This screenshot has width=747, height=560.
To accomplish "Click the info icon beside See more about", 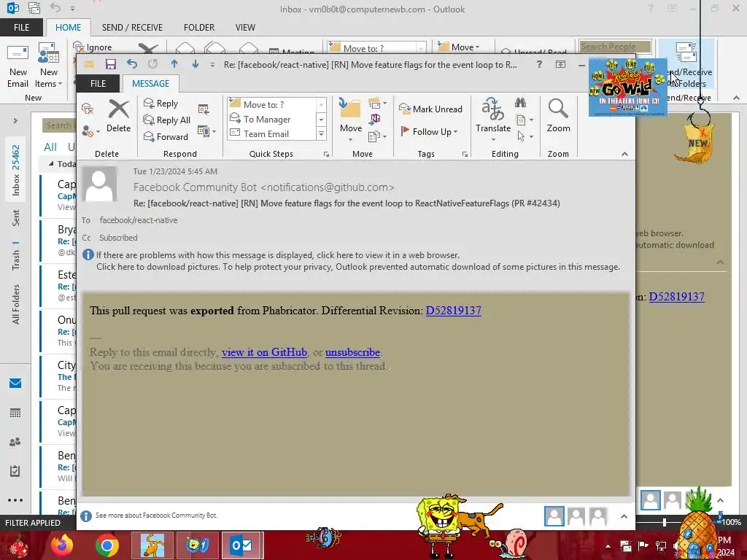I will point(86,516).
